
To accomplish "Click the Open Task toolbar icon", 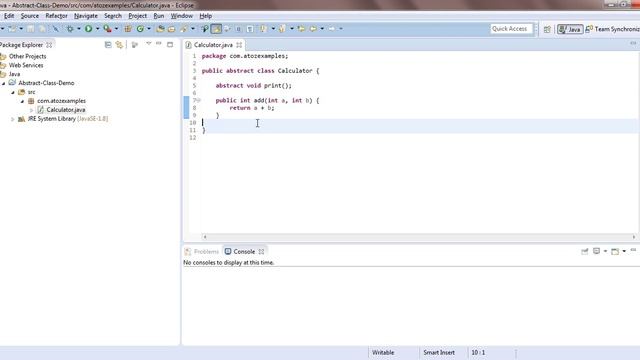I will (x=171, y=29).
